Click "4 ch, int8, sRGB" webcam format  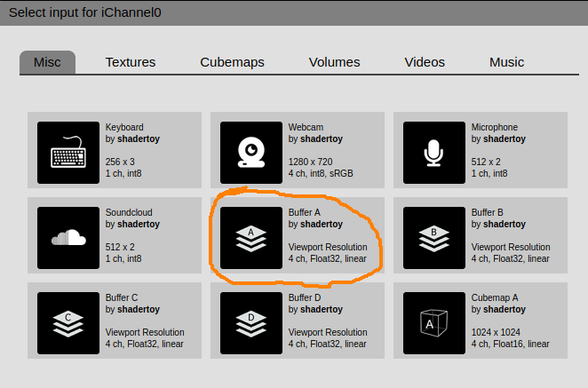pyautogui.click(x=321, y=173)
